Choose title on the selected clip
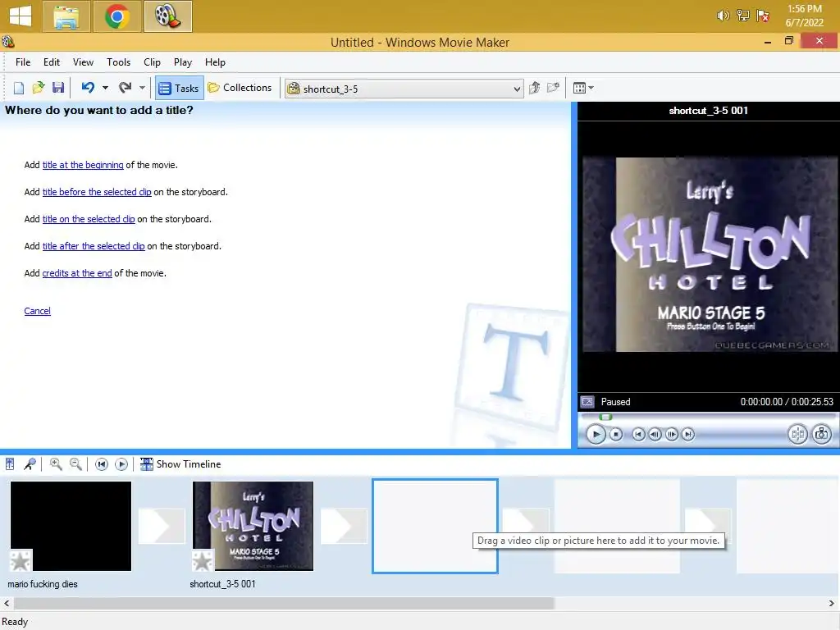Screen dimensions: 840x630 click(x=89, y=219)
